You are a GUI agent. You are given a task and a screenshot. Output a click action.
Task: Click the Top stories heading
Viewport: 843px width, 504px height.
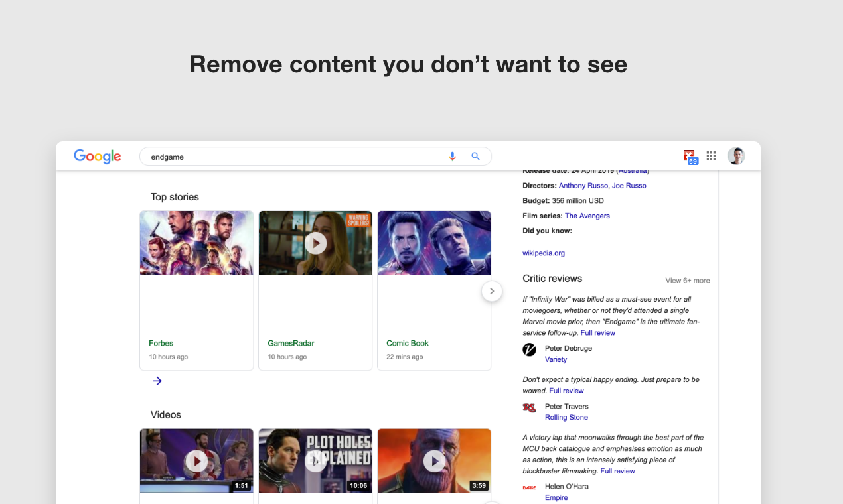coord(175,197)
